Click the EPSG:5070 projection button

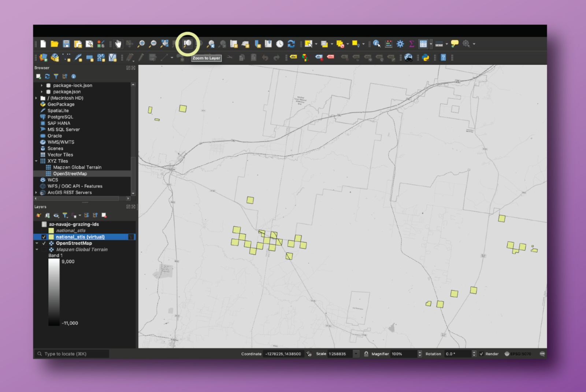(x=518, y=354)
